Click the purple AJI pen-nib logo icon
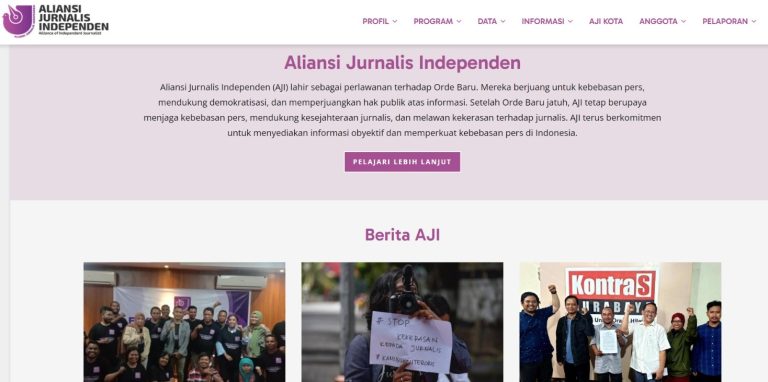Viewport: 768px width, 382px height. click(x=19, y=21)
